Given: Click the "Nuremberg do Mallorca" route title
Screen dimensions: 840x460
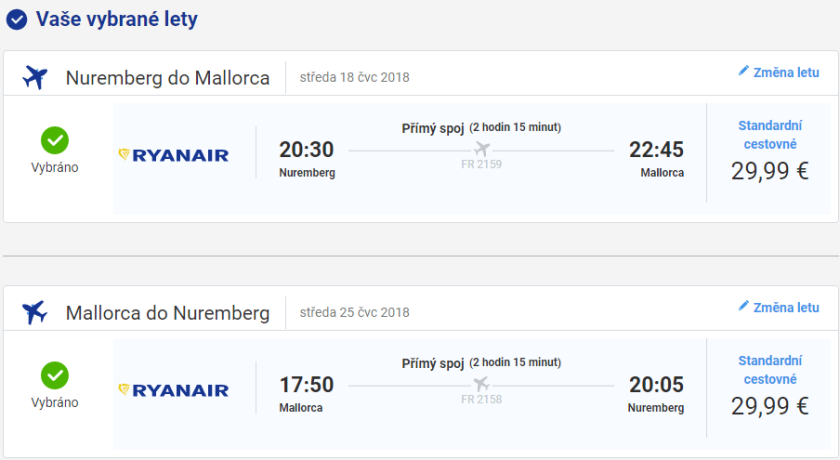Looking at the screenshot, I should 168,77.
